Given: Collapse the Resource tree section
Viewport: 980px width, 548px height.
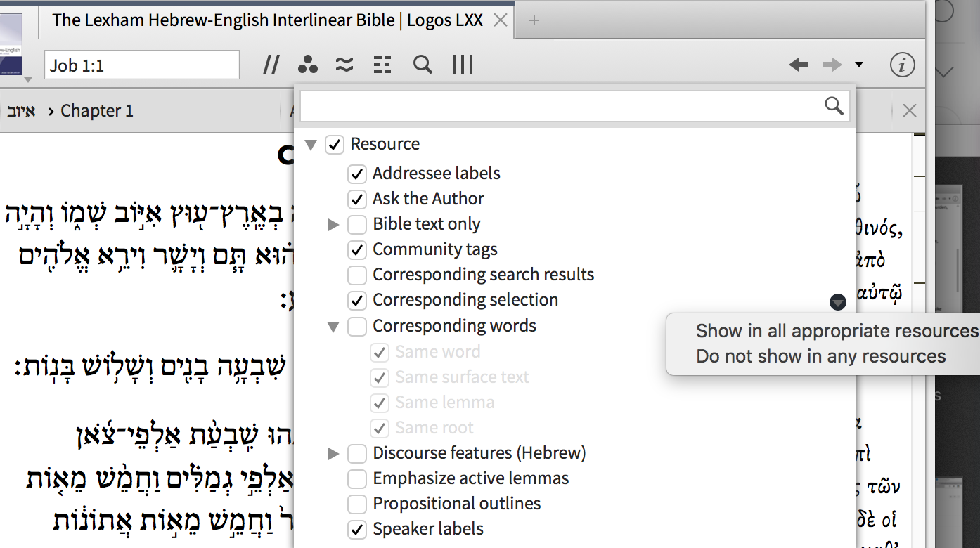Looking at the screenshot, I should click(x=311, y=145).
